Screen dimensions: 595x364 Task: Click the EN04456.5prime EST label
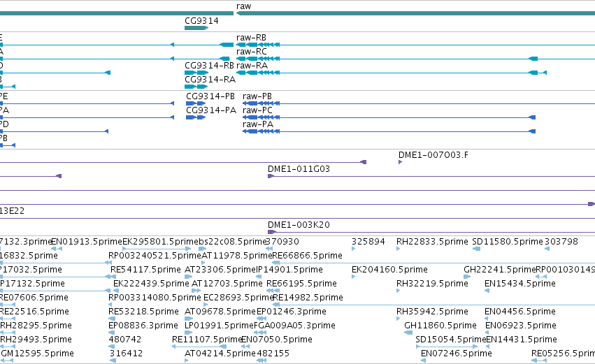pyautogui.click(x=520, y=312)
